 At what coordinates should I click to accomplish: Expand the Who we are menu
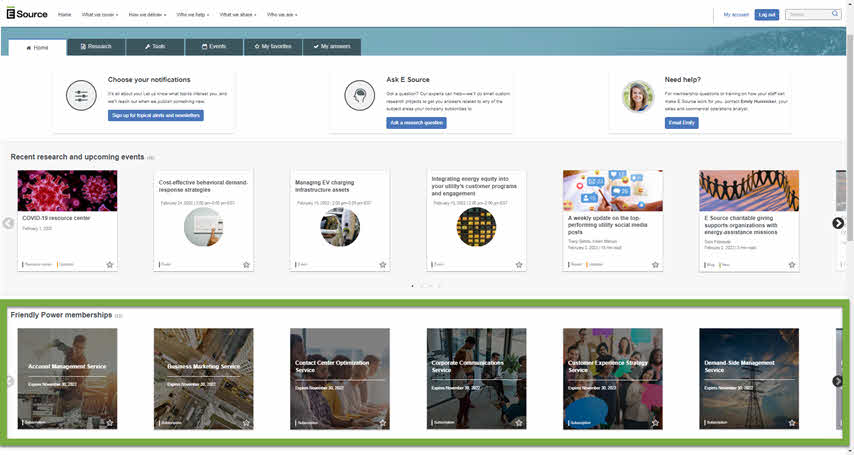pyautogui.click(x=282, y=15)
